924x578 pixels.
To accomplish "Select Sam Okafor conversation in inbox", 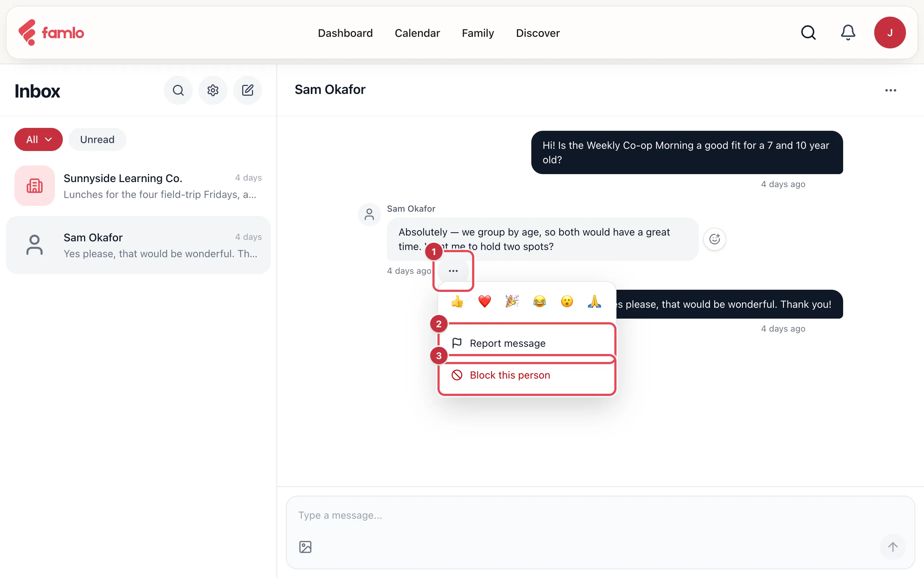I will tap(139, 245).
